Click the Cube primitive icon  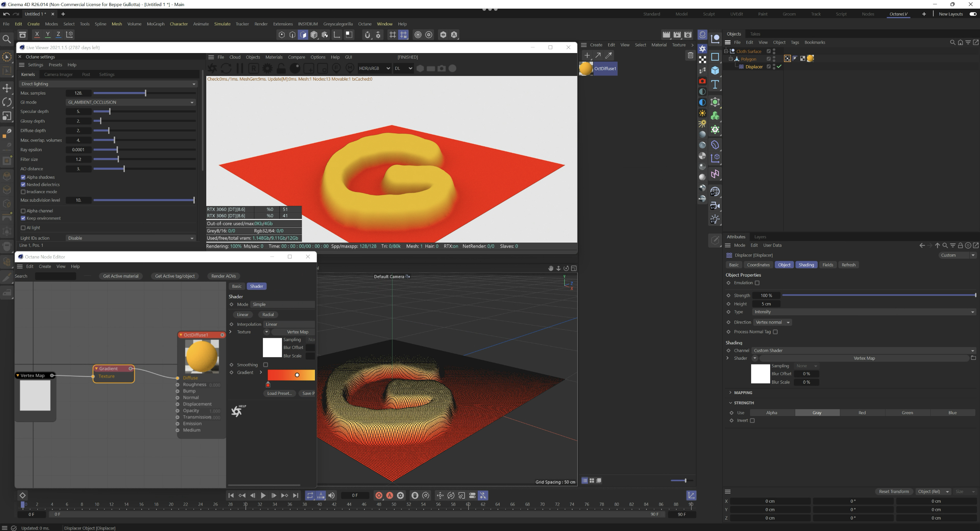715,71
